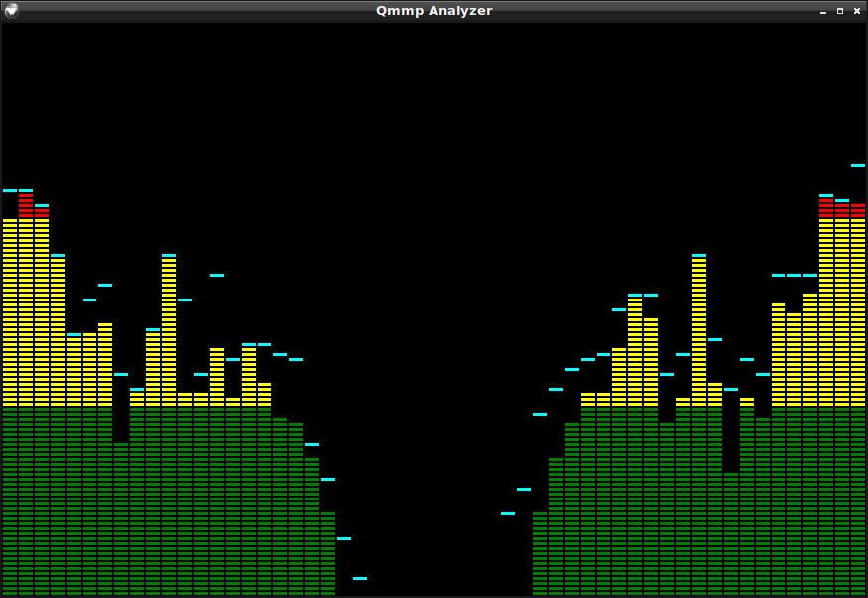This screenshot has width=868, height=598.
Task: Click cyan peak marker second-lowest left of center
Action: coord(344,538)
